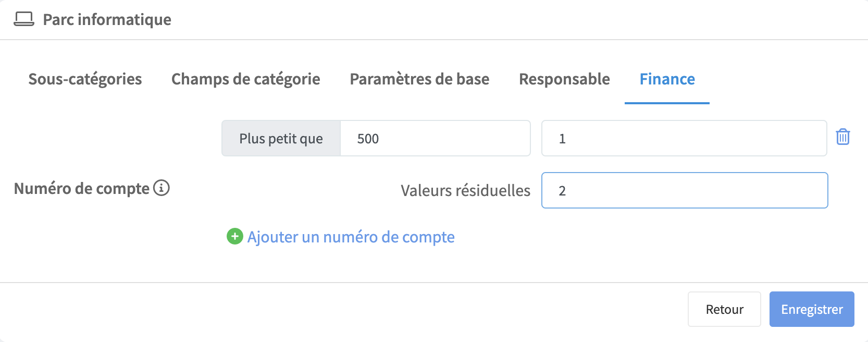Save changes with the Enregistrer button

[x=811, y=309]
